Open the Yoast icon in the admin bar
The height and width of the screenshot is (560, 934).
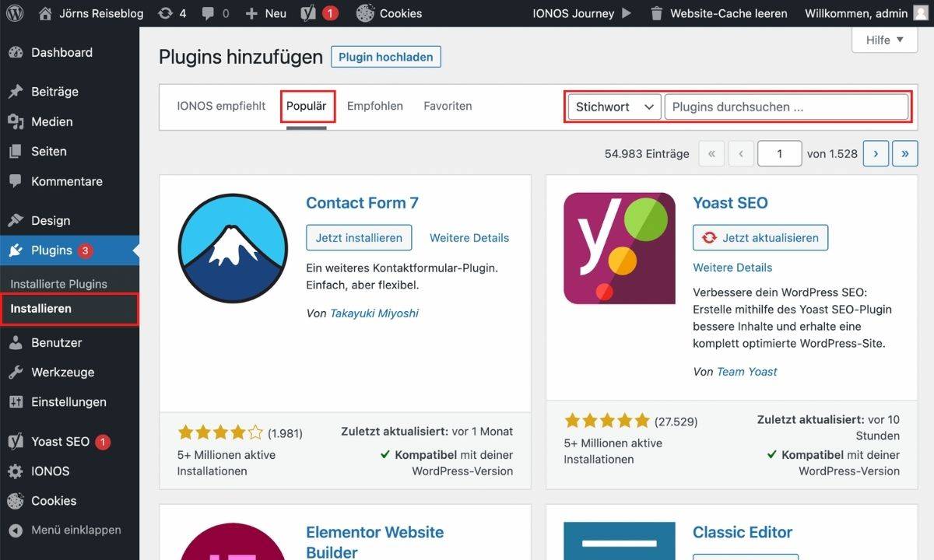tap(308, 13)
